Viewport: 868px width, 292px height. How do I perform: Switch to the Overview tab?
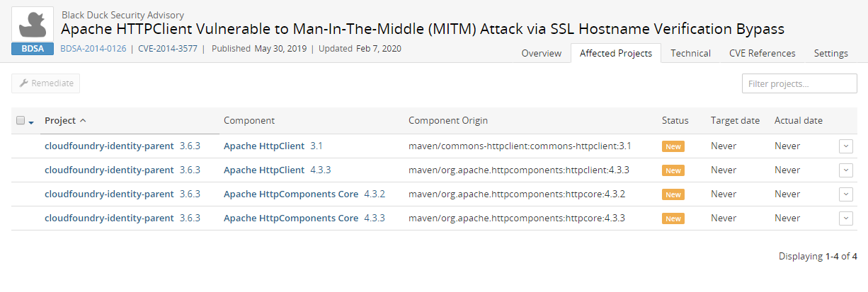pyautogui.click(x=542, y=53)
